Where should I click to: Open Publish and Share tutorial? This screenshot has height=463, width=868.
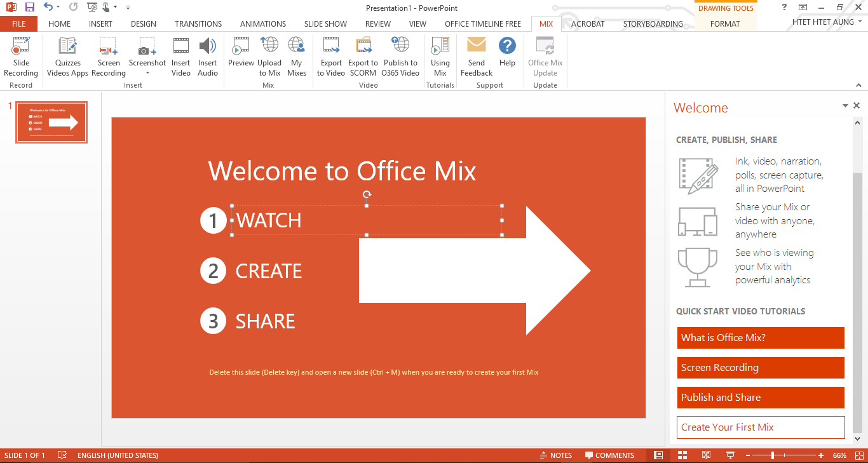pos(761,398)
